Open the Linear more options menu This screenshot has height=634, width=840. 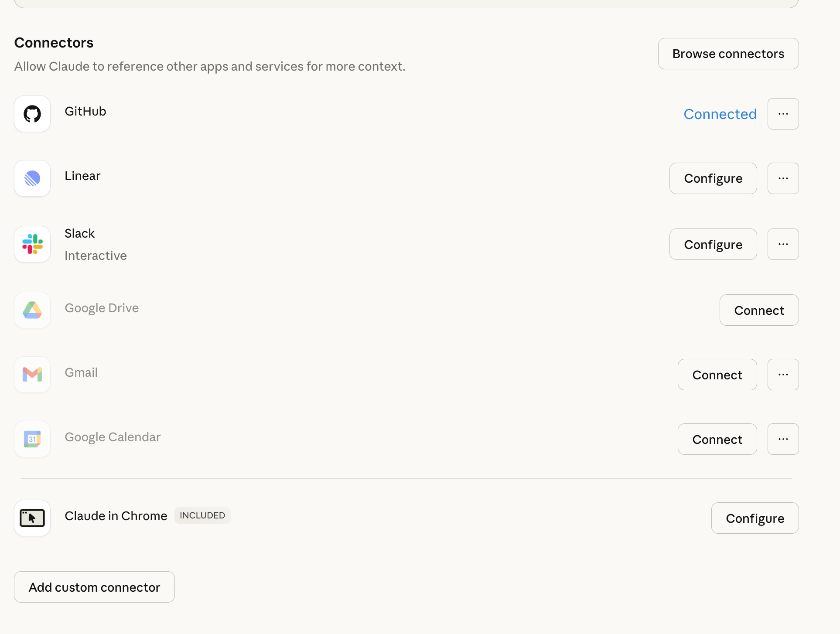(783, 178)
